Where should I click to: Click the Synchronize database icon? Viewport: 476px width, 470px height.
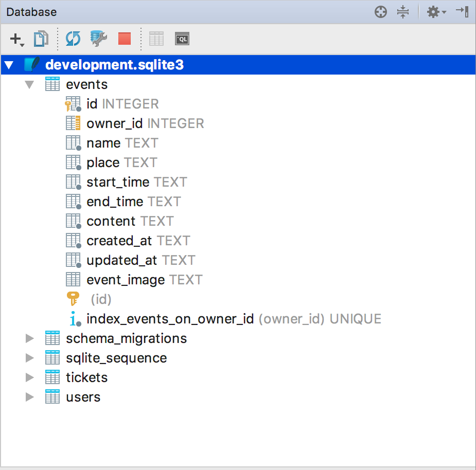[x=72, y=39]
